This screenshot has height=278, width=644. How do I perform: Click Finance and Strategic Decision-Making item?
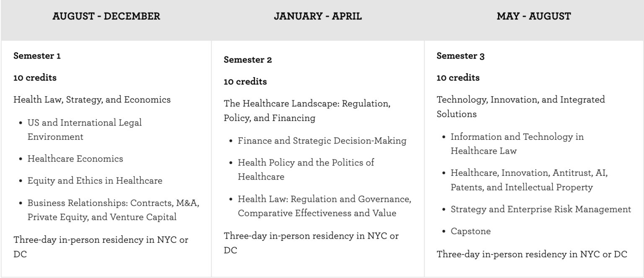(322, 141)
